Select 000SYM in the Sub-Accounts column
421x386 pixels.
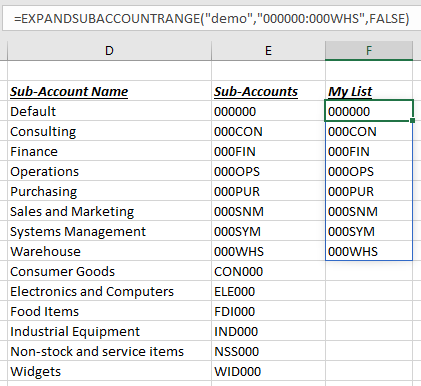268,231
